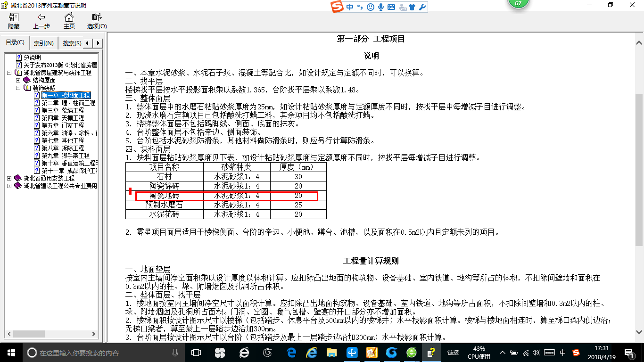This screenshot has height=362, width=644.
Task: Click the 石材 table cell
Action: (165, 177)
